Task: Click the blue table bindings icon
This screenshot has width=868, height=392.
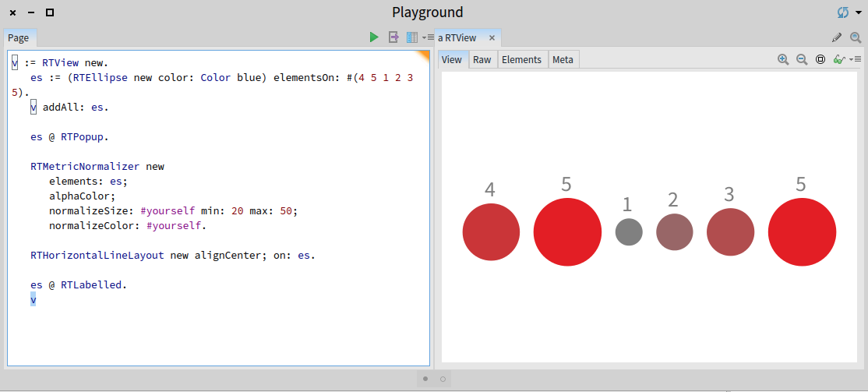Action: [411, 37]
